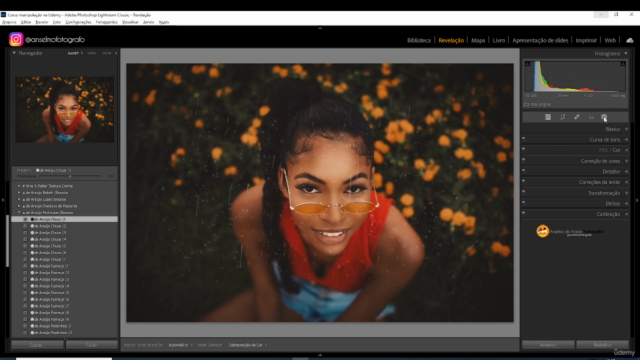Click the Navigator preview thumbnail

pos(64,109)
